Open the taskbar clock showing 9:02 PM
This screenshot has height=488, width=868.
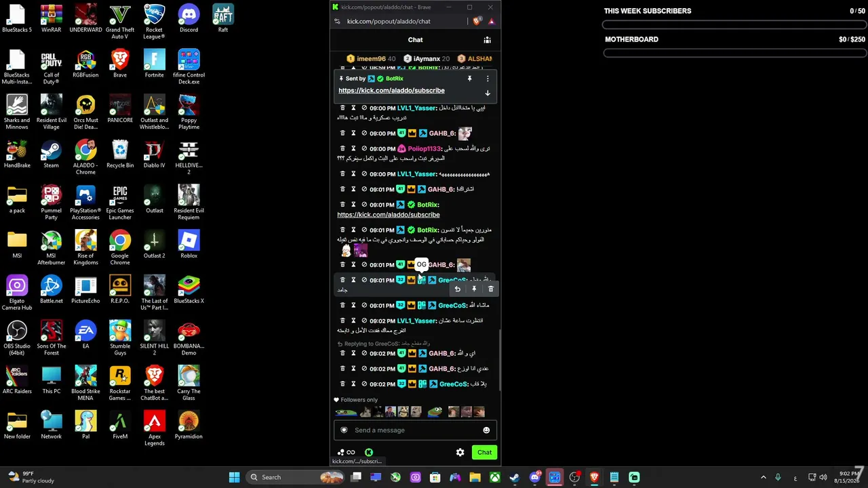tap(848, 477)
